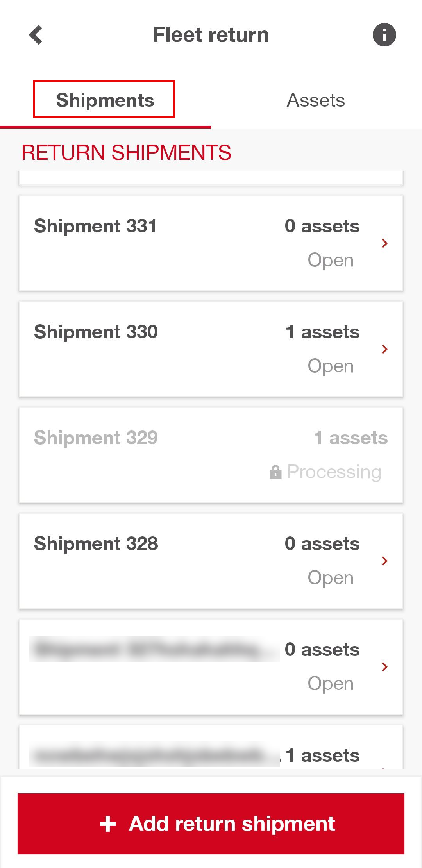The width and height of the screenshot is (422, 868).
Task: Expand Shipment 330 chevron arrow
Action: pyautogui.click(x=384, y=349)
